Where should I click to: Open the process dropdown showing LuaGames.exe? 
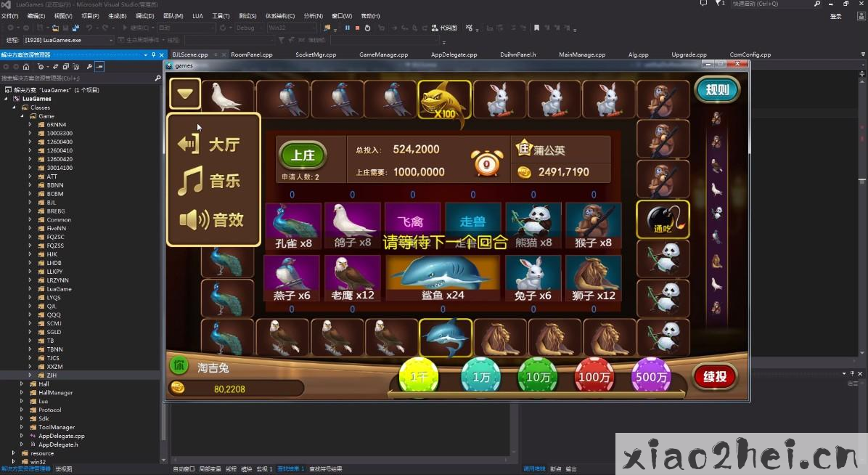click(69, 40)
